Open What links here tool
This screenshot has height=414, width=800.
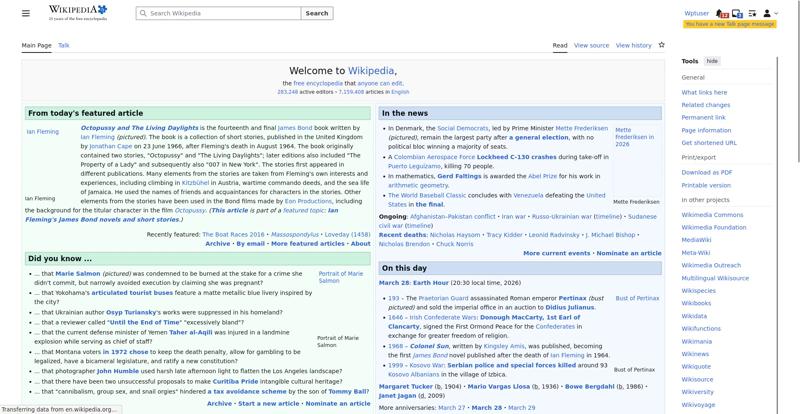click(x=704, y=92)
